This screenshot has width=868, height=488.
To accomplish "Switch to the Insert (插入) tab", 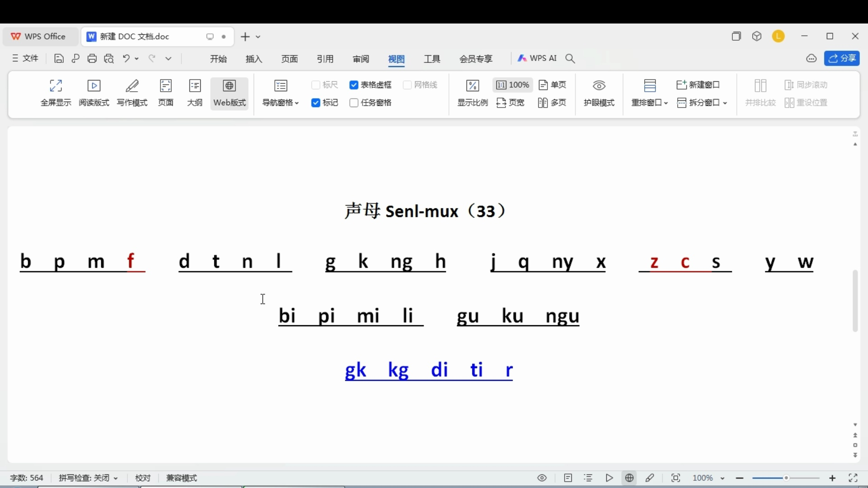I will [x=254, y=59].
